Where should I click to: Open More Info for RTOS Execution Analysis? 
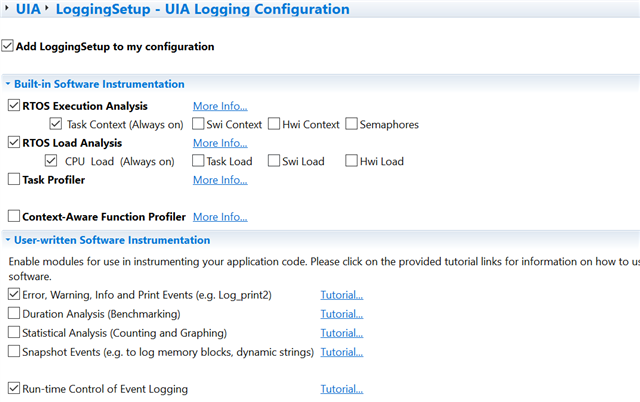pos(220,106)
